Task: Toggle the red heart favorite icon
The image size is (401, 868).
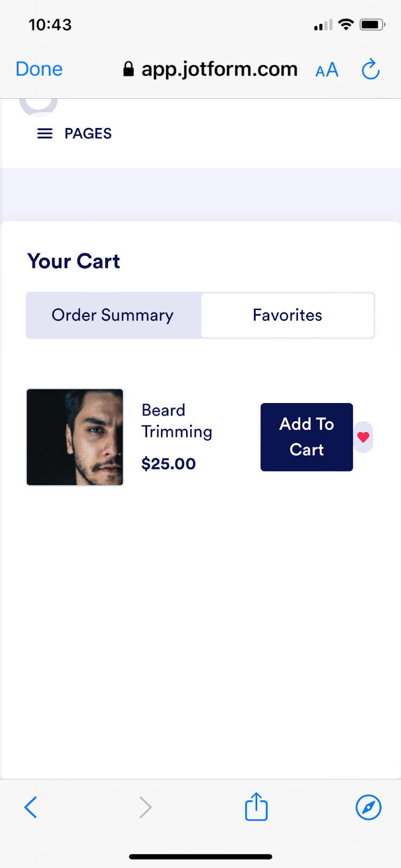Action: (x=364, y=437)
